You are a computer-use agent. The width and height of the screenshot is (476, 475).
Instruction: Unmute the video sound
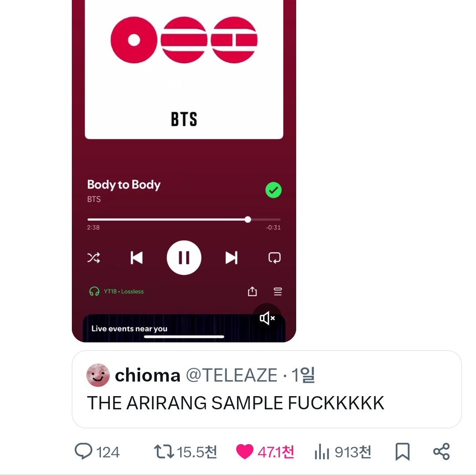pos(267,318)
